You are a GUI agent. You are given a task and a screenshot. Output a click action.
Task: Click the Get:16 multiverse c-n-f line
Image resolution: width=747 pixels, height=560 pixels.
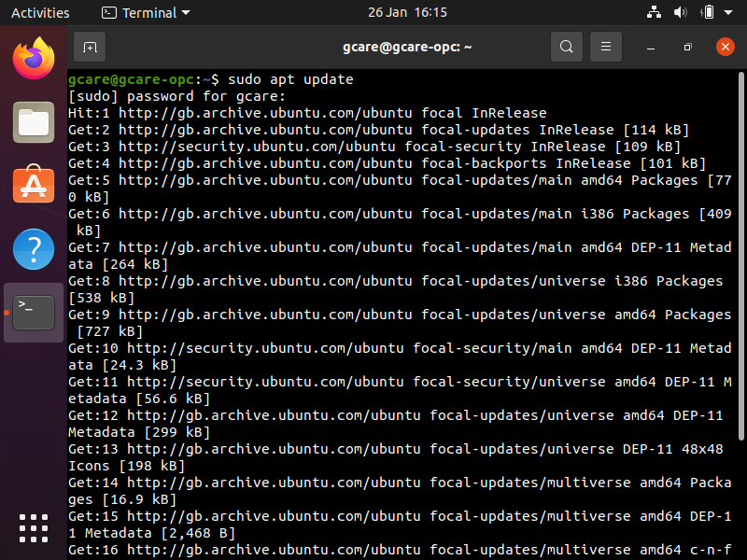(400, 550)
